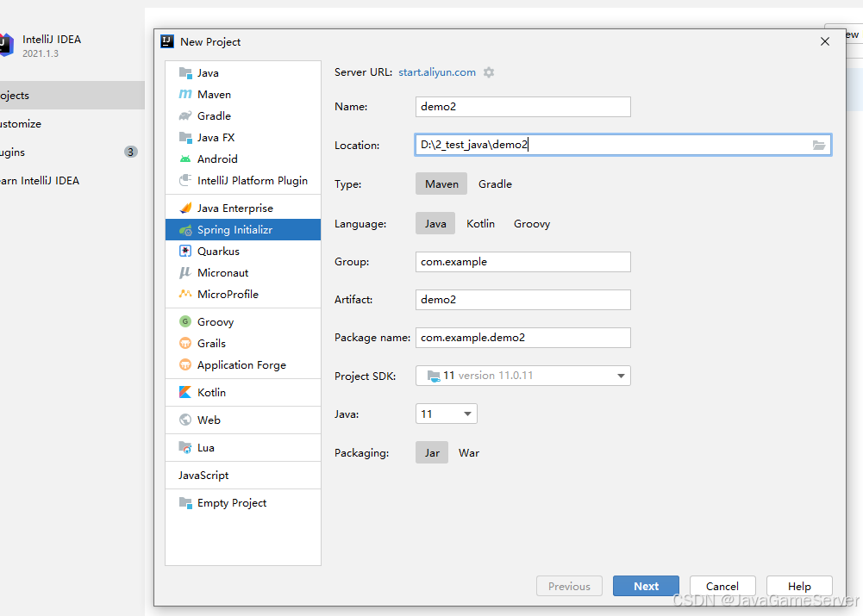Select Kotlin language option
This screenshot has width=863, height=616.
[x=480, y=223]
